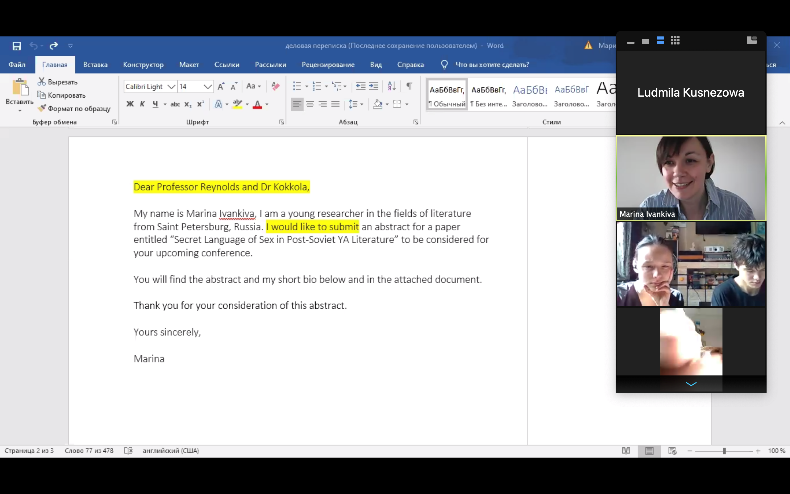Click the increase indent icon
The height and width of the screenshot is (494, 790).
point(373,86)
